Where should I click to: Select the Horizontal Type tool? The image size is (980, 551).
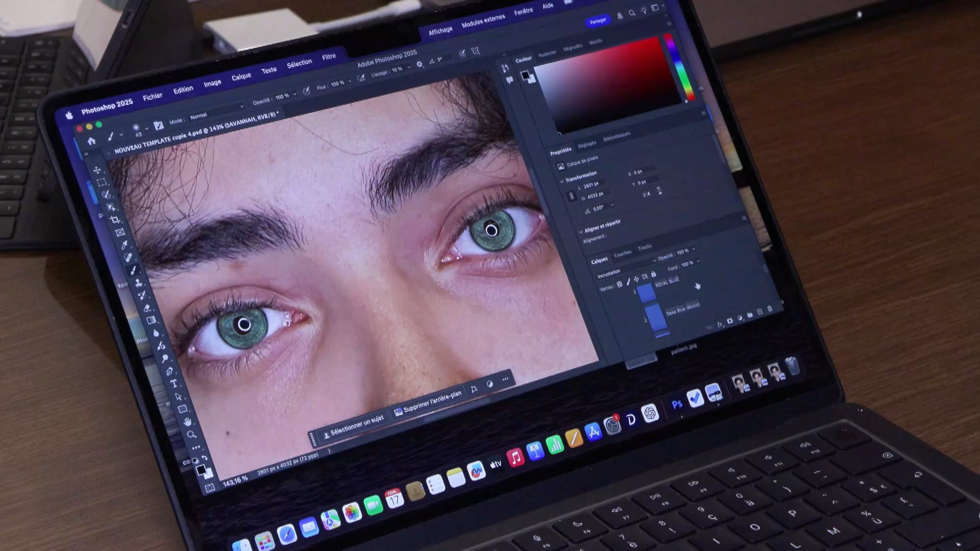point(174,384)
